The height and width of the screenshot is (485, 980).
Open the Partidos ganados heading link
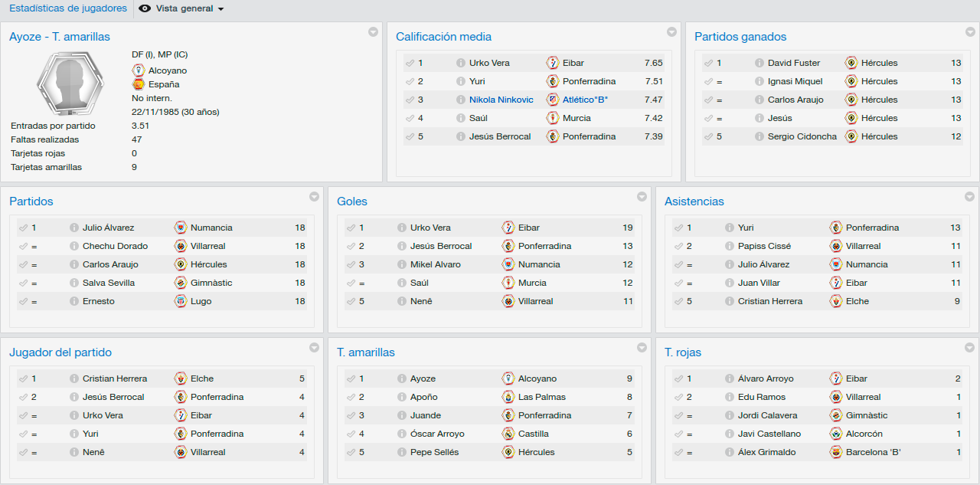[740, 37]
